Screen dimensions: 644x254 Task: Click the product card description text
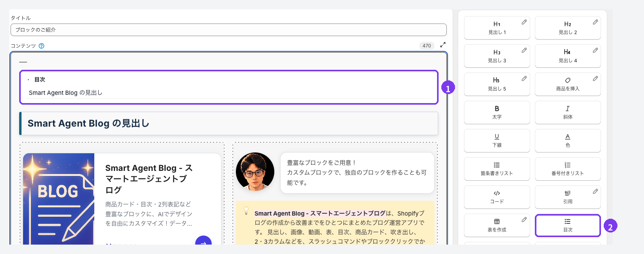click(149, 214)
